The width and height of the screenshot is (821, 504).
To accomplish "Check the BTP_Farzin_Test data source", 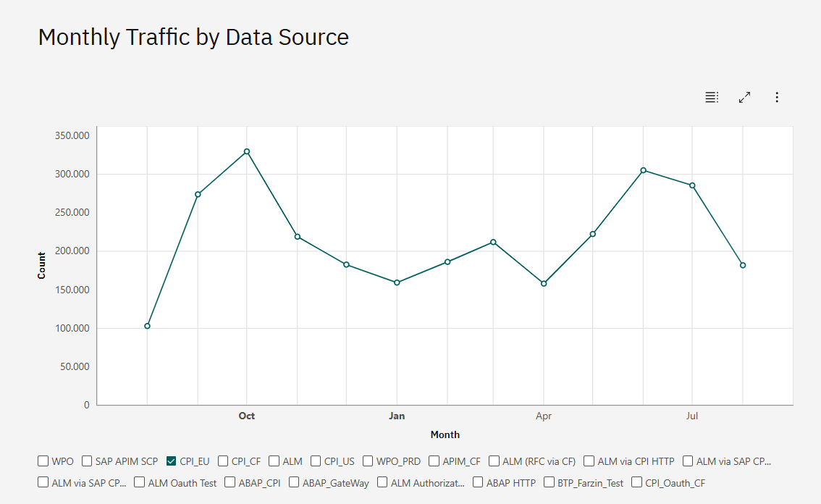I will [550, 483].
